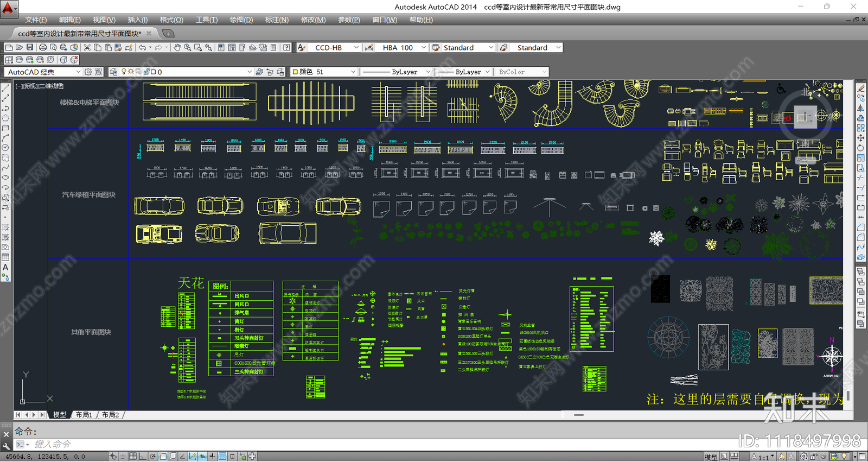868x462 pixels.
Task: Click the Match Properties brush icon
Action: click(118, 48)
